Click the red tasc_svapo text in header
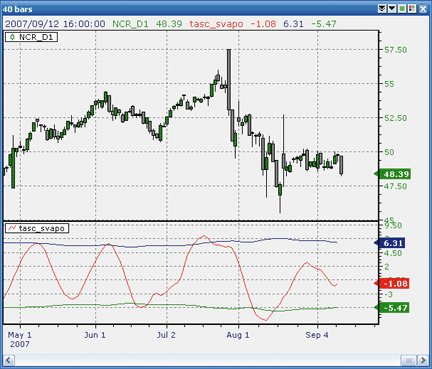The image size is (432, 369). (216, 24)
